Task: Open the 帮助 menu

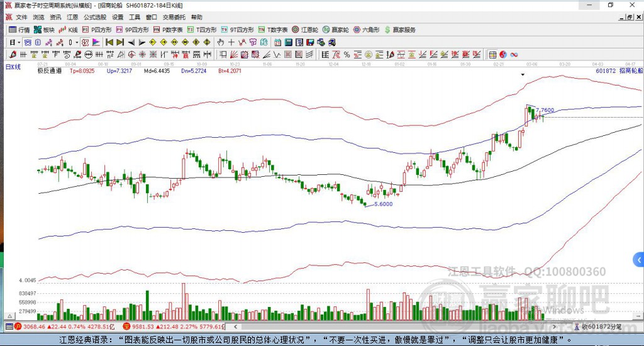Action: [x=197, y=17]
